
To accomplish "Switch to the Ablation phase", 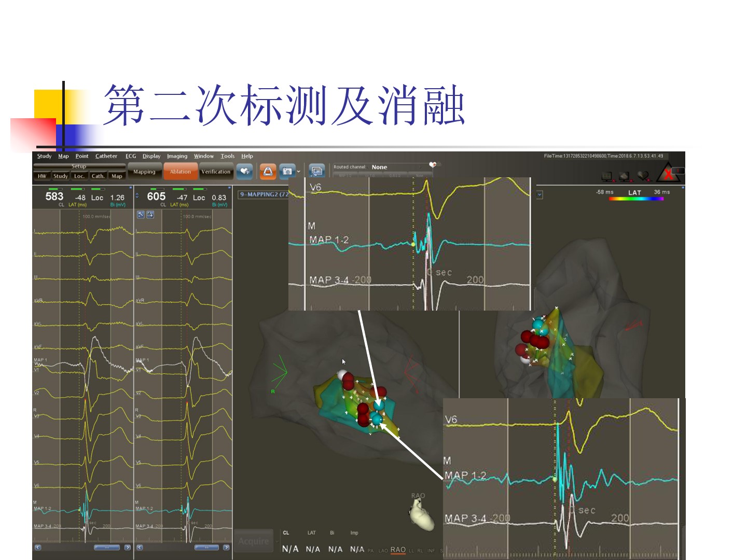I will (181, 172).
